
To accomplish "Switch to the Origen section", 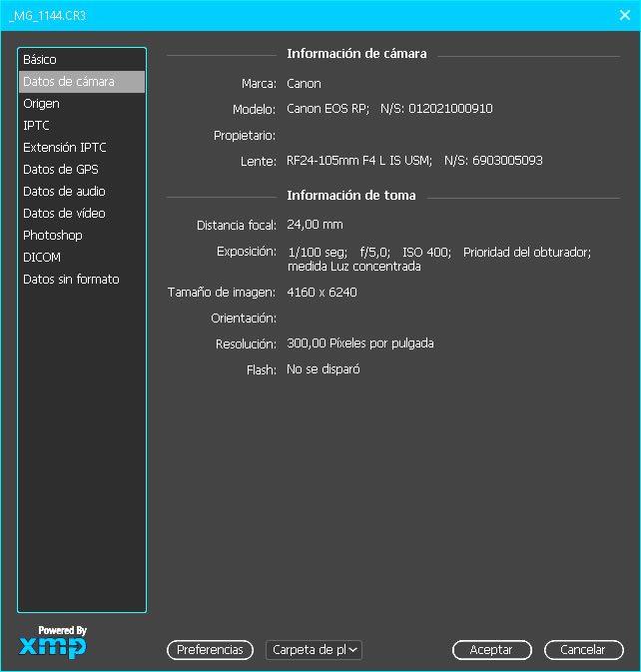I will (82, 103).
